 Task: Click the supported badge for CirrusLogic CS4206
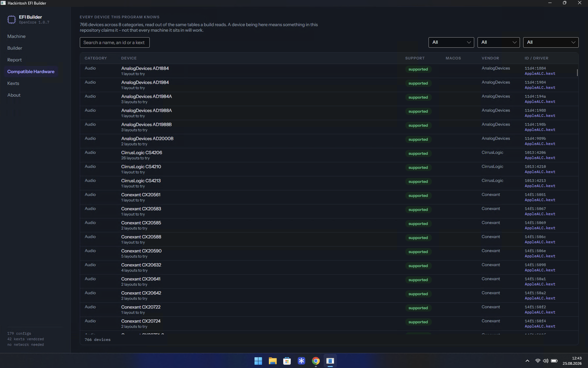coord(418,154)
